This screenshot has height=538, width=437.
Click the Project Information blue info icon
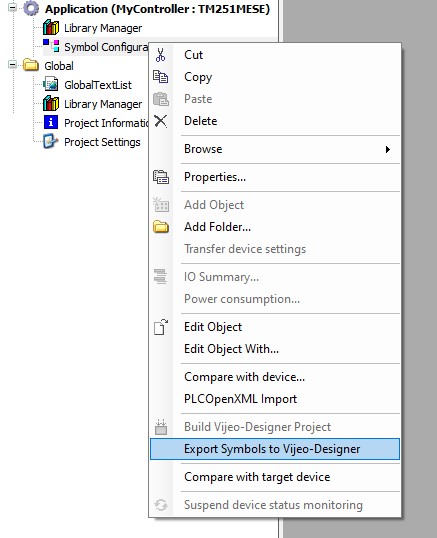51,122
